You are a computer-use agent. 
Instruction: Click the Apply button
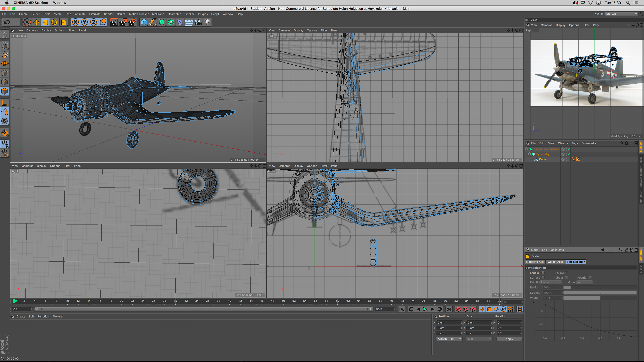509,339
